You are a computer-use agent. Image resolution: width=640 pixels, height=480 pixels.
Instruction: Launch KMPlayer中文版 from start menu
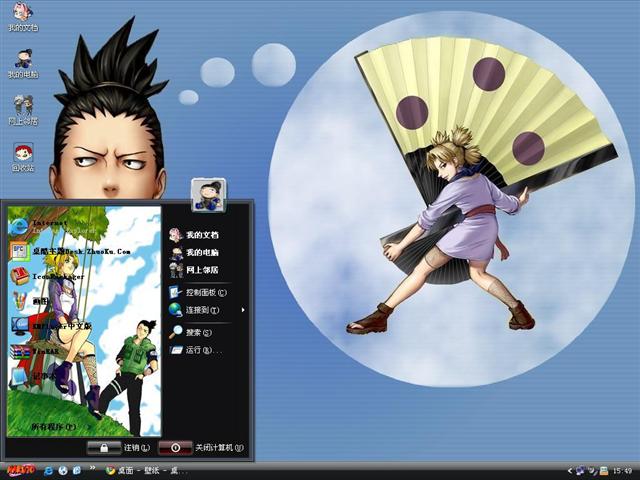click(x=51, y=326)
